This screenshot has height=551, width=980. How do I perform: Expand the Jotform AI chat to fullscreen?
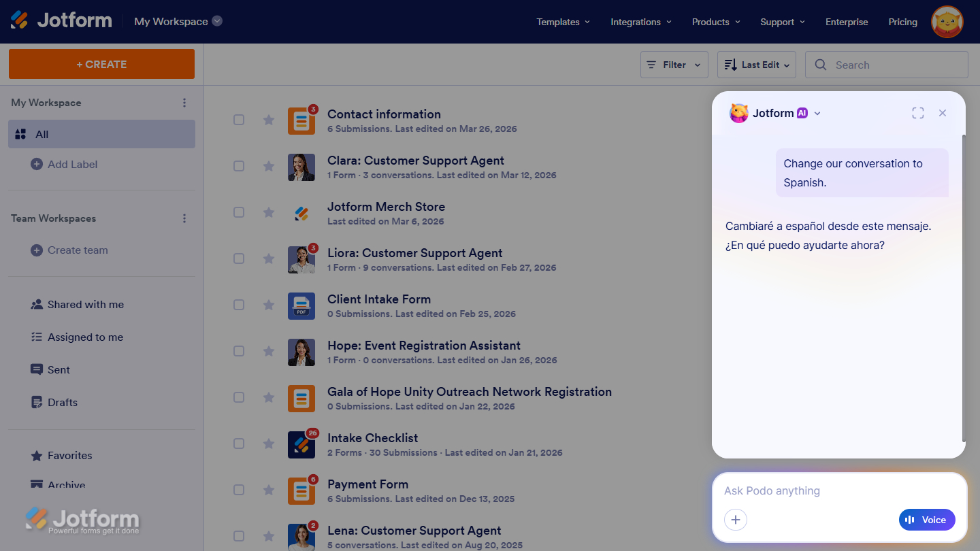[917, 113]
